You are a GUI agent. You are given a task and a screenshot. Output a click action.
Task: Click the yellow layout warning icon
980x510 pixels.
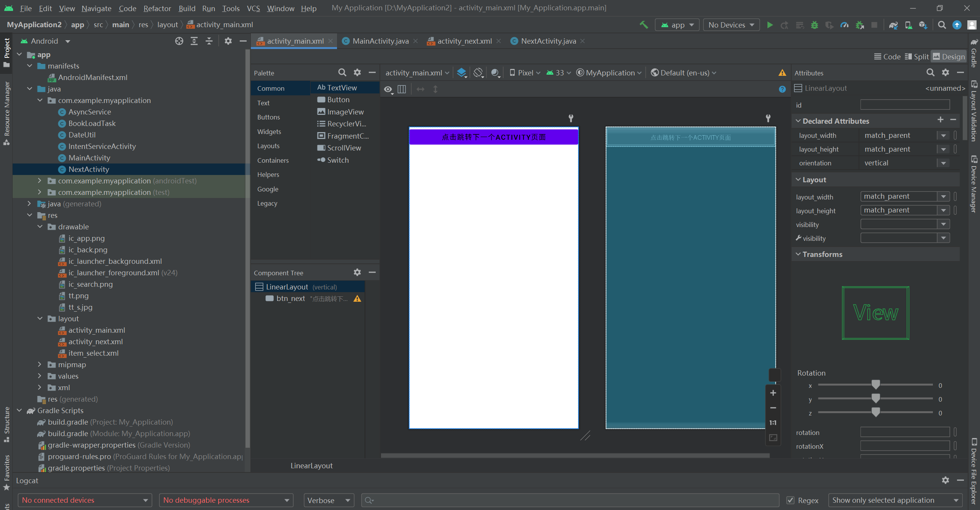782,73
